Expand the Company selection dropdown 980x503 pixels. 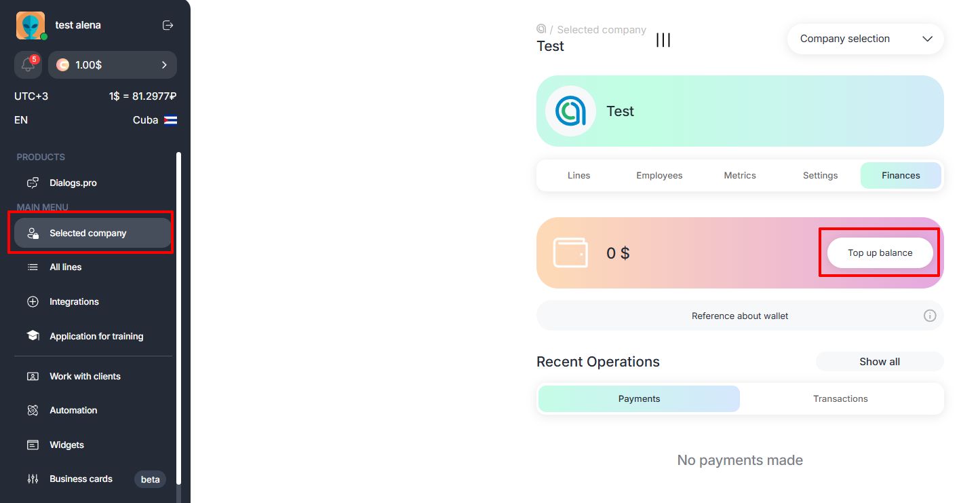(x=865, y=39)
